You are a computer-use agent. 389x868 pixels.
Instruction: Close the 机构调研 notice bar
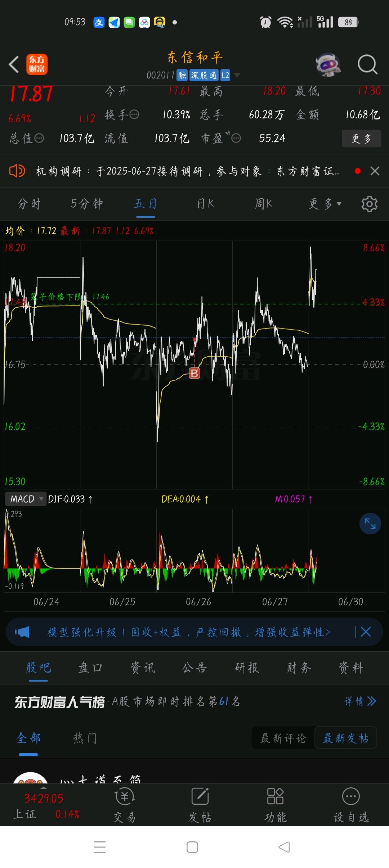[x=375, y=171]
